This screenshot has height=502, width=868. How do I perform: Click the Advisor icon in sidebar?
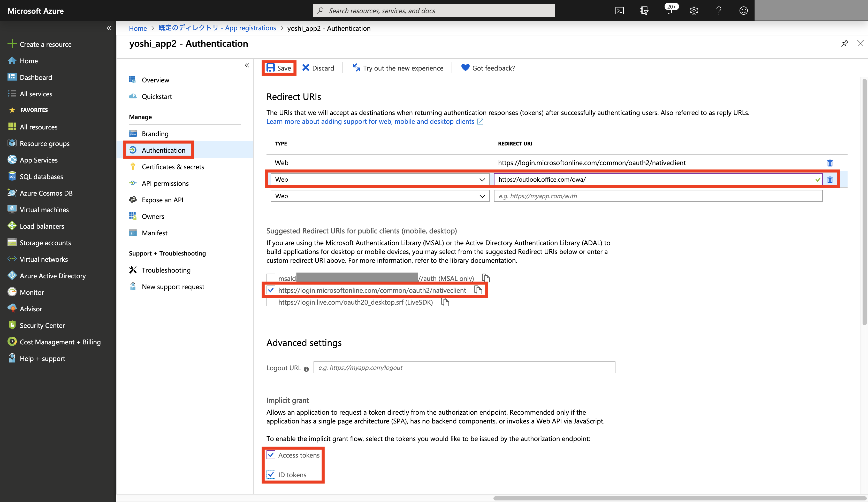point(12,308)
